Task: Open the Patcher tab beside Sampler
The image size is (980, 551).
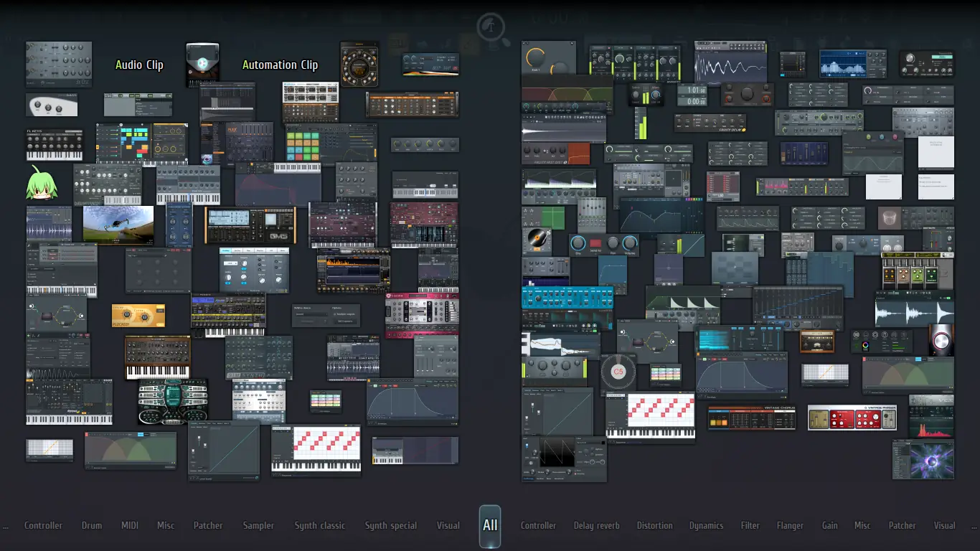Action: point(208,525)
